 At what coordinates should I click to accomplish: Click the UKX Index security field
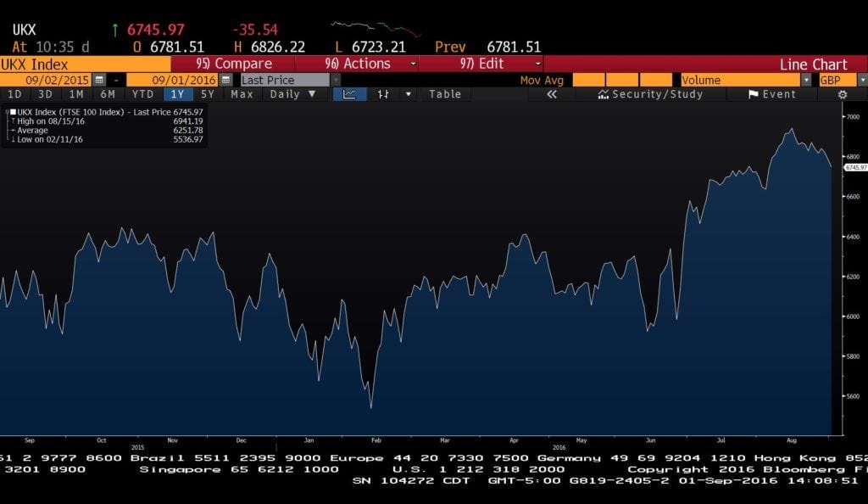click(86, 64)
